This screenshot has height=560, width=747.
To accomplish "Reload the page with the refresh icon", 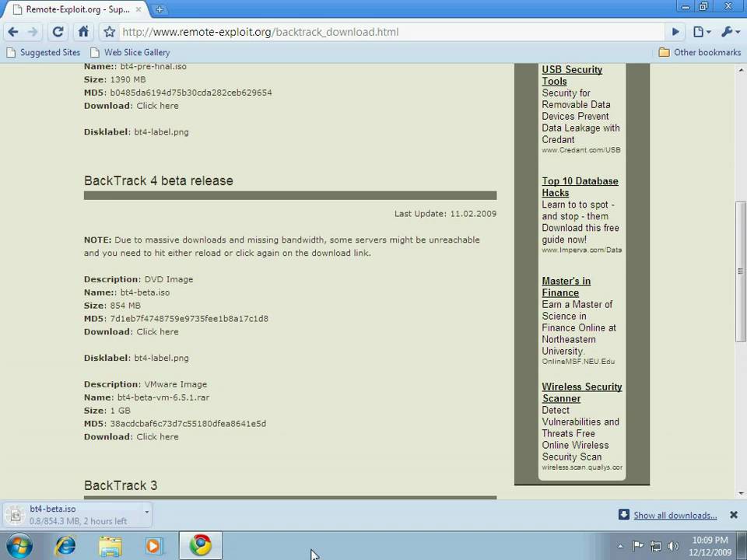I will (x=58, y=32).
